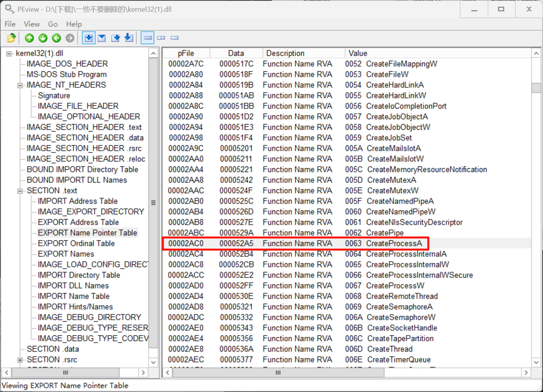Click the open file folder icon
The height and width of the screenshot is (392, 543).
click(11, 38)
